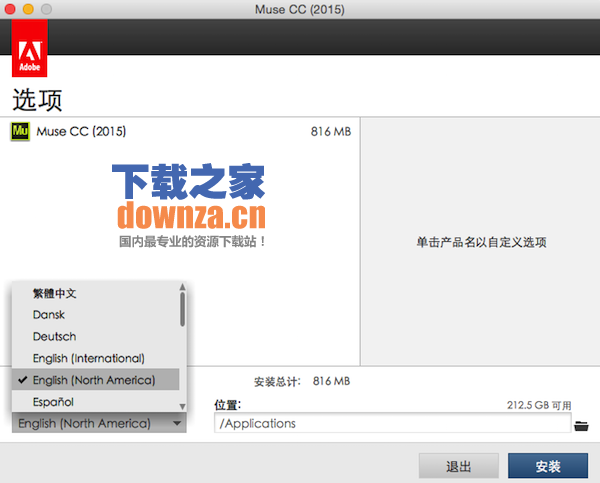Select checked English (North America) list entry
Image resolution: width=600 pixels, height=483 pixels.
click(x=96, y=380)
